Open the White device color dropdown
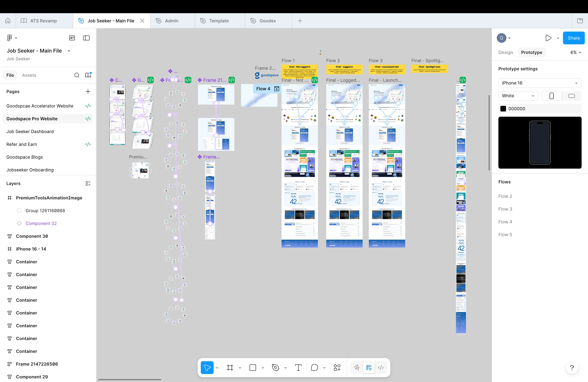Viewport: 588px width, 382px height. pos(518,96)
